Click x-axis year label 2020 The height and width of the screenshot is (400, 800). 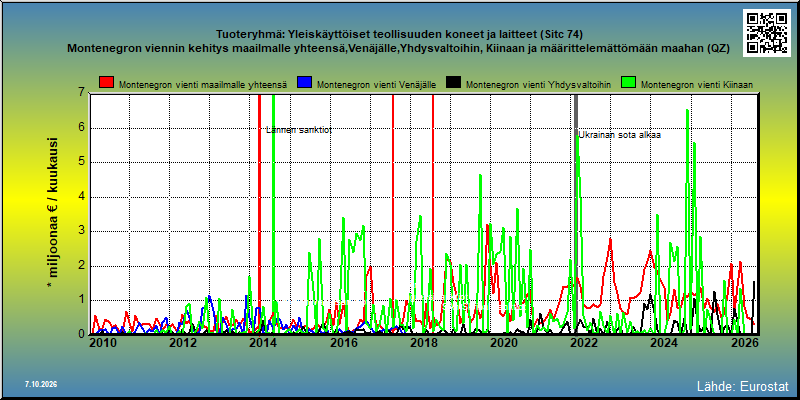[504, 343]
